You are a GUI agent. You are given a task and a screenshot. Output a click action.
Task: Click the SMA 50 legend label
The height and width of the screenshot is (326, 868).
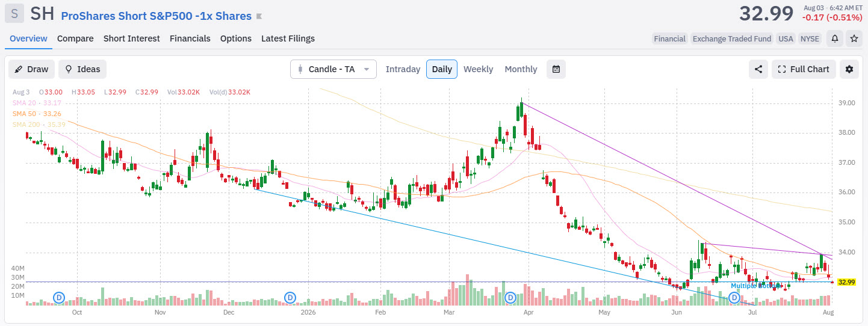point(37,114)
